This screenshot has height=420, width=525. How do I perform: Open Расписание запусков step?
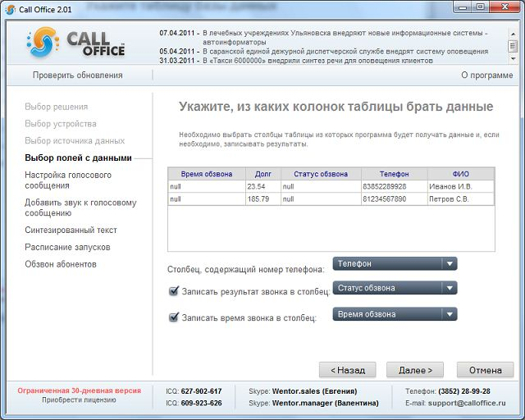(x=67, y=247)
